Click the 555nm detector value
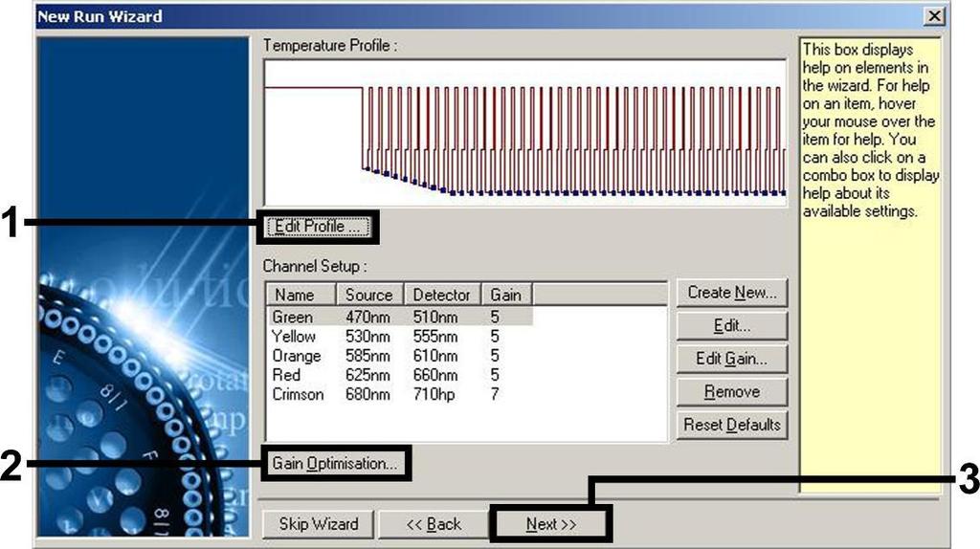 click(x=435, y=337)
